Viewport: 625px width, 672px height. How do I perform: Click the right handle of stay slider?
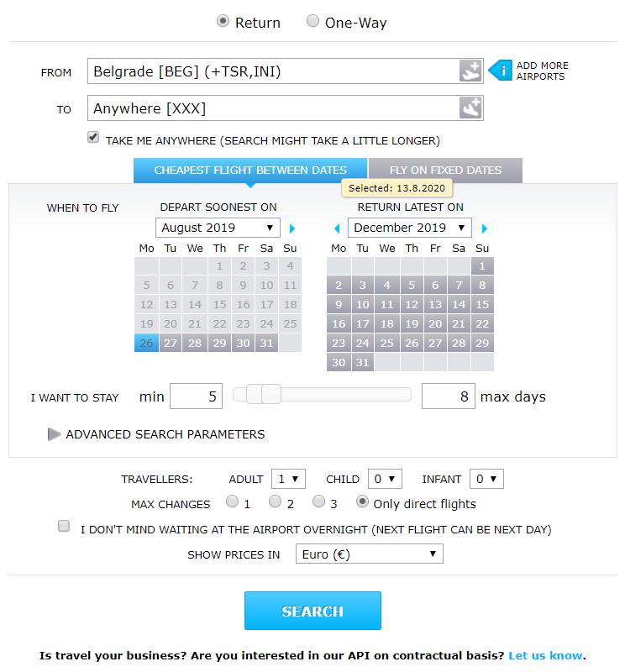click(271, 394)
